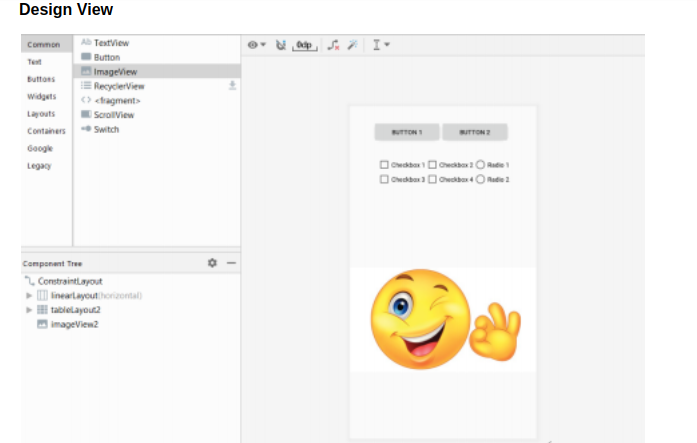
Task: Click the linearLayout columns icon
Action: pos(42,295)
